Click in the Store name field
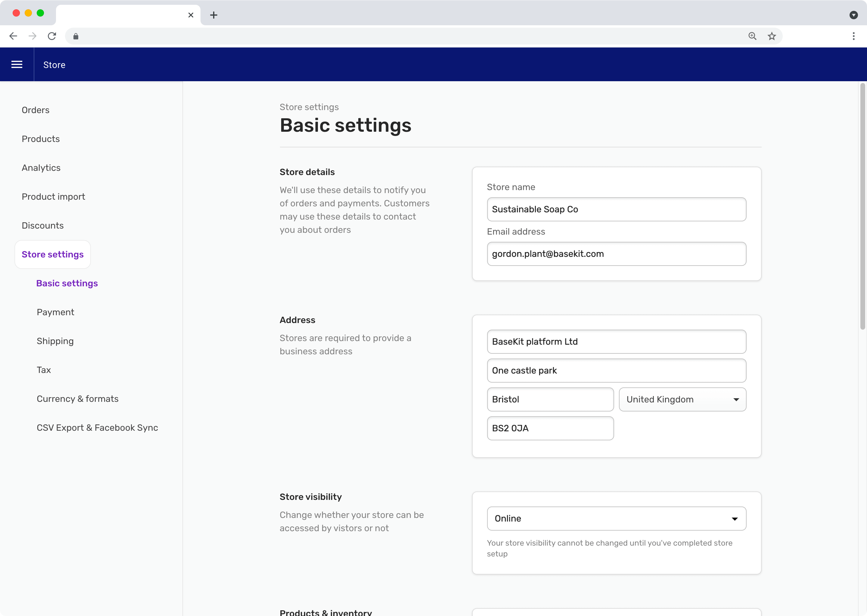Screen dimensions: 867x616 (x=616, y=209)
